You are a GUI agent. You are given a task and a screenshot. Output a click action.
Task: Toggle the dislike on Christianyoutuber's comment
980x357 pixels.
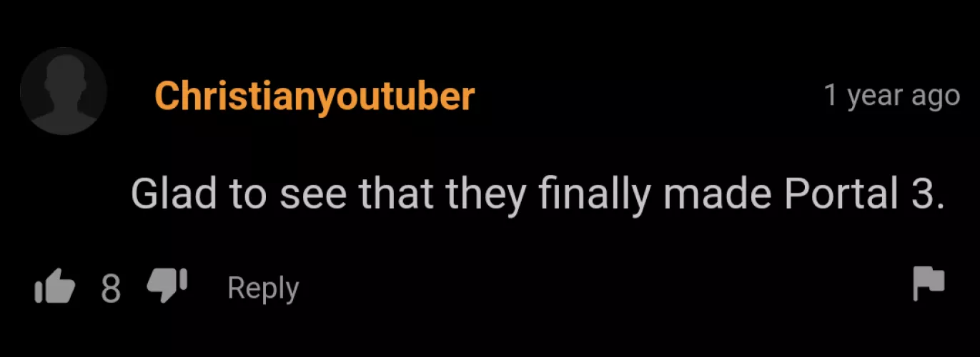[166, 286]
